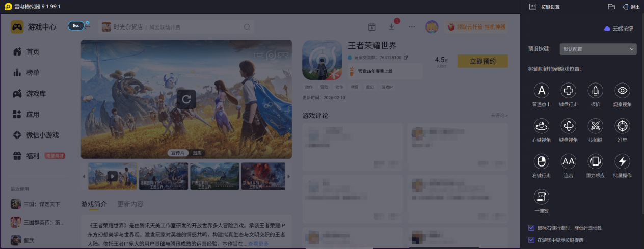Select the 普通点击 key icon
The width and height of the screenshot is (644, 249).
pos(542,91)
